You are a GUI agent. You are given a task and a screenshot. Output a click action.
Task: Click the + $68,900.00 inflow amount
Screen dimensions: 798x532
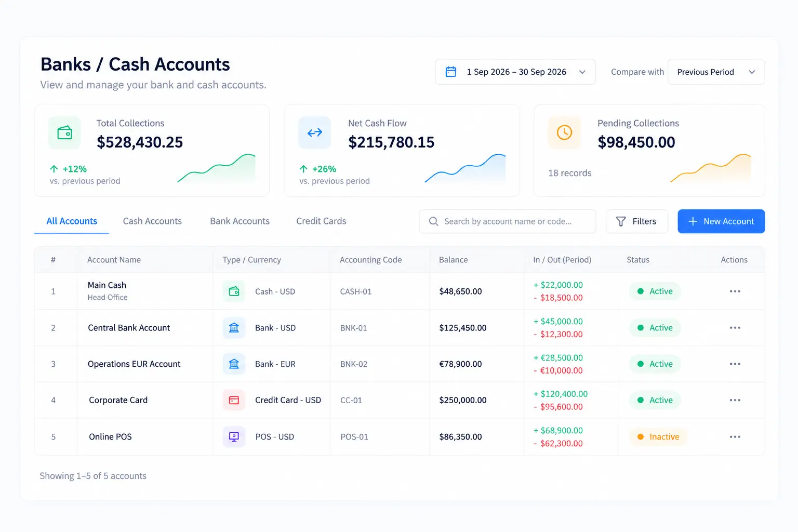point(558,430)
